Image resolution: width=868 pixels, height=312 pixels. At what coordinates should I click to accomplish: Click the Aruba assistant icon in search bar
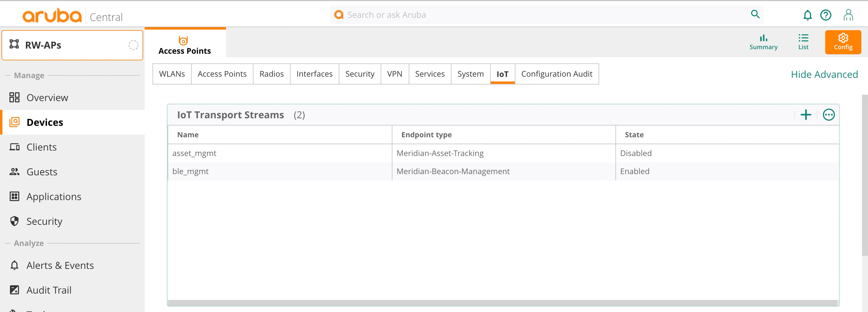(339, 14)
